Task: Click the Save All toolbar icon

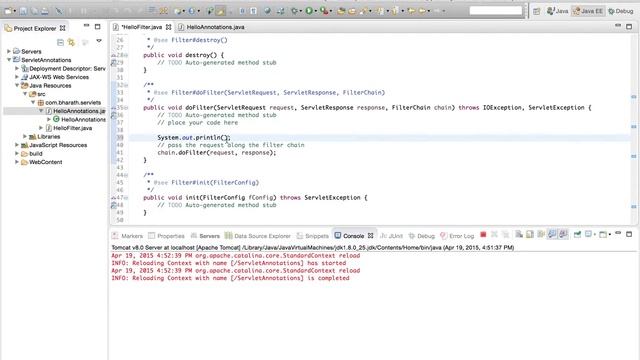Action: 34,11
